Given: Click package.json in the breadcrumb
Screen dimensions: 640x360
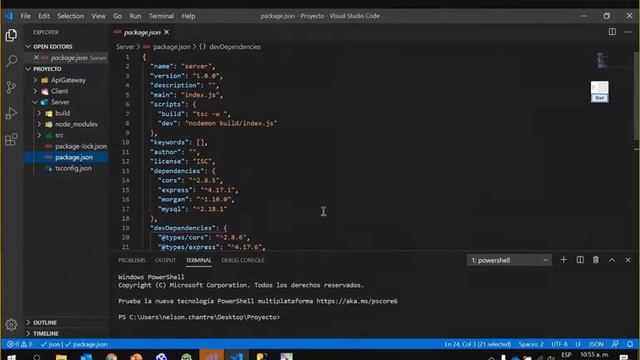Looking at the screenshot, I should point(171,47).
